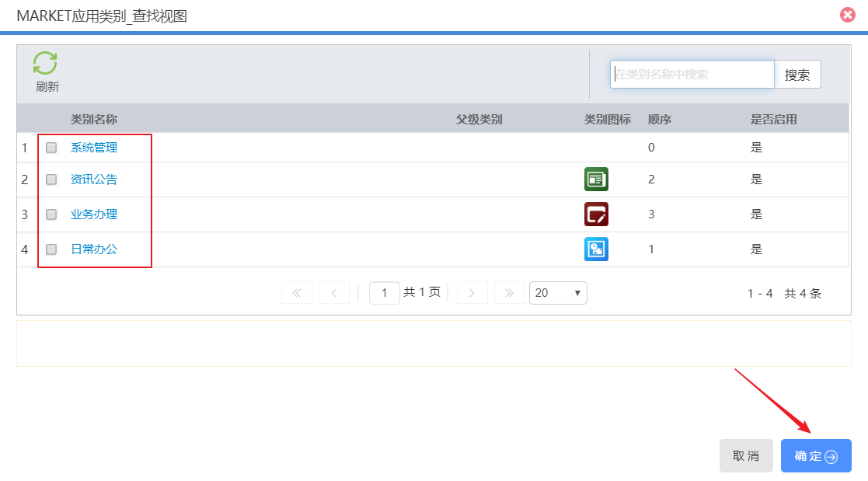Screen dimensions: 868x481
Task: Enable the 日常办公 row checkbox
Action: [51, 249]
